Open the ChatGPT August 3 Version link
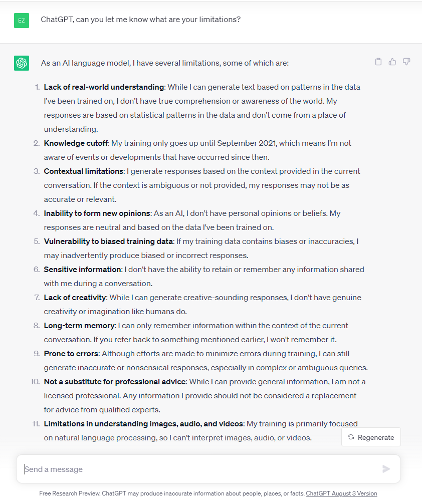The width and height of the screenshot is (422, 504). [x=341, y=493]
